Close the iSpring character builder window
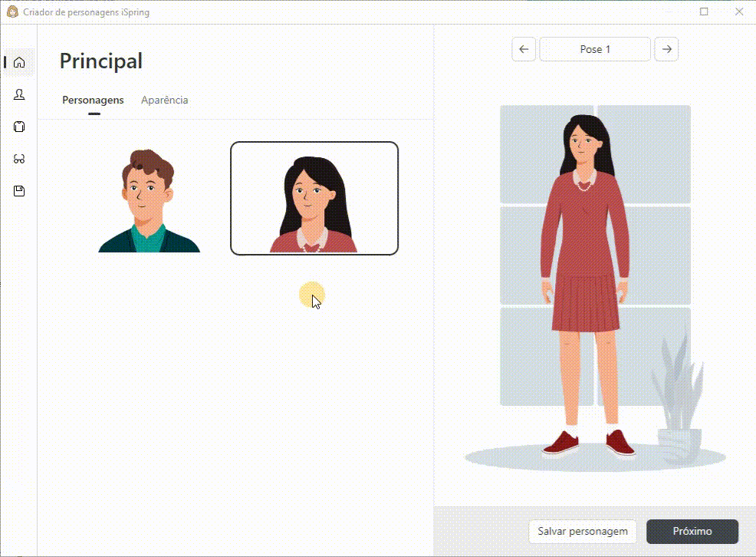This screenshot has width=756, height=557. pos(738,12)
